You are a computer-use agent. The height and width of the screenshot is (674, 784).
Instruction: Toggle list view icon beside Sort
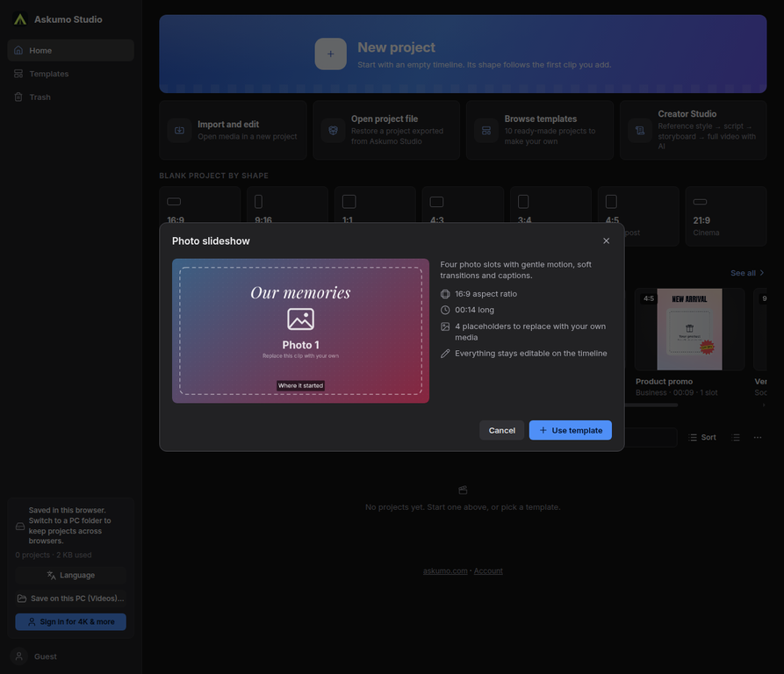736,437
